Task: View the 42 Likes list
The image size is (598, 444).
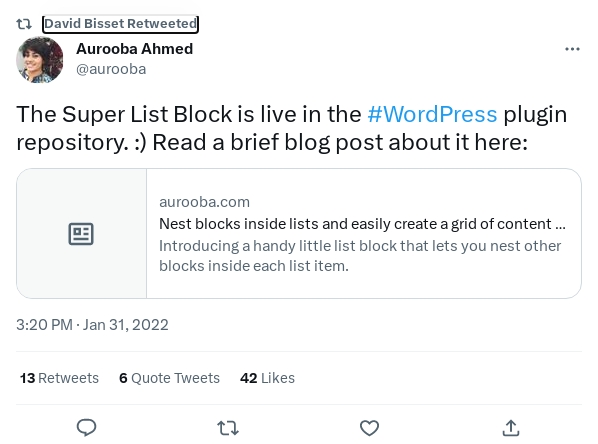Action: point(267,378)
